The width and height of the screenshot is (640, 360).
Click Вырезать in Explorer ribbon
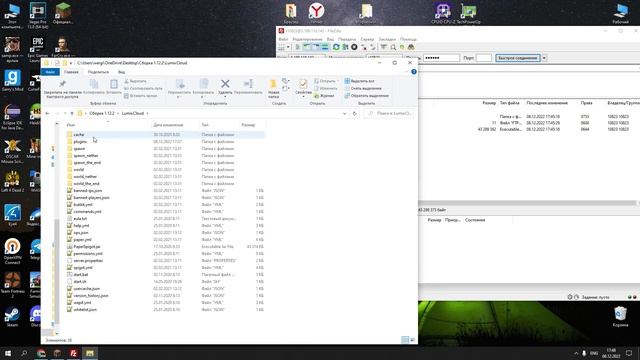pos(135,81)
